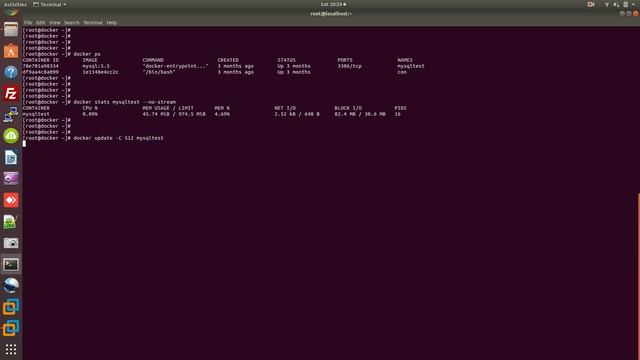Viewport: 640px width, 360px height.
Task: Open the purple screen recorder dock icon
Action: point(11,178)
